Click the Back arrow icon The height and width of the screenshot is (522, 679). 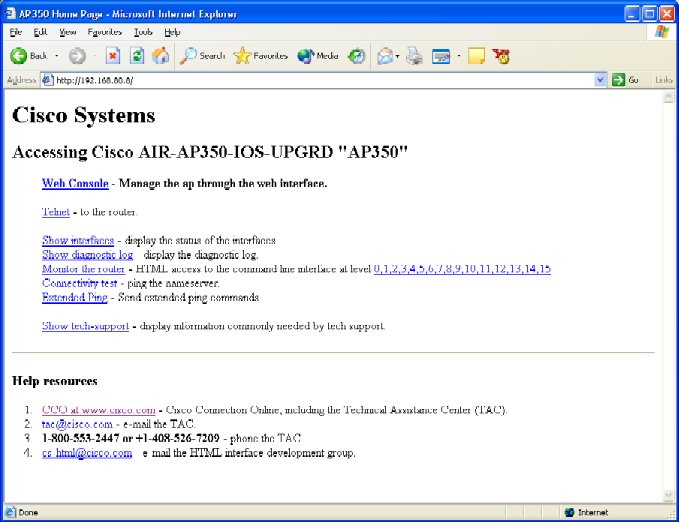pyautogui.click(x=19, y=56)
